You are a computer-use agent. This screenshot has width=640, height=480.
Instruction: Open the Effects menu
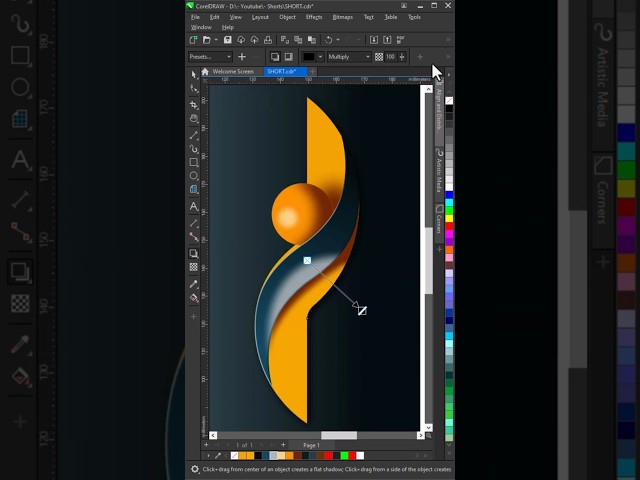[x=314, y=17]
